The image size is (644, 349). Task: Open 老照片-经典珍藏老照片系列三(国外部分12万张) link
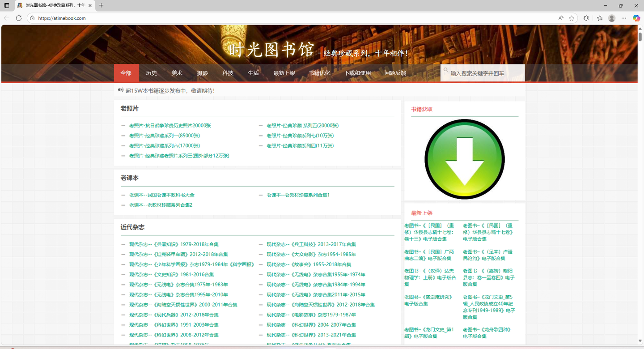179,156
